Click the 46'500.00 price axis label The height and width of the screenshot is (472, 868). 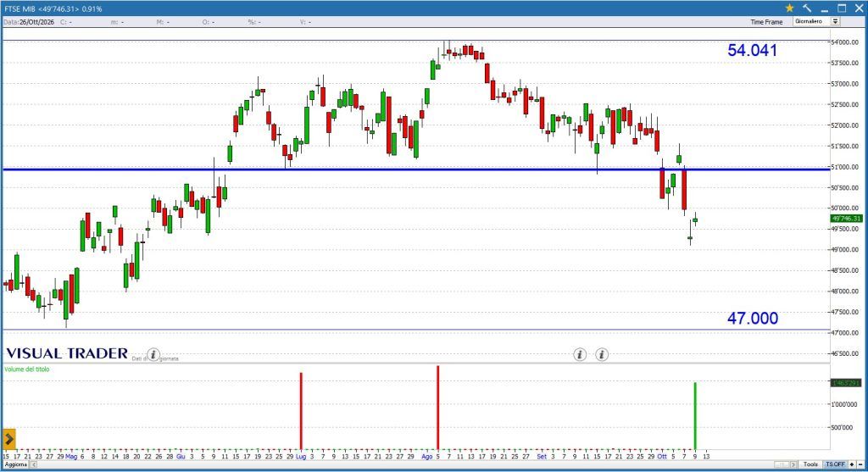[845, 353]
